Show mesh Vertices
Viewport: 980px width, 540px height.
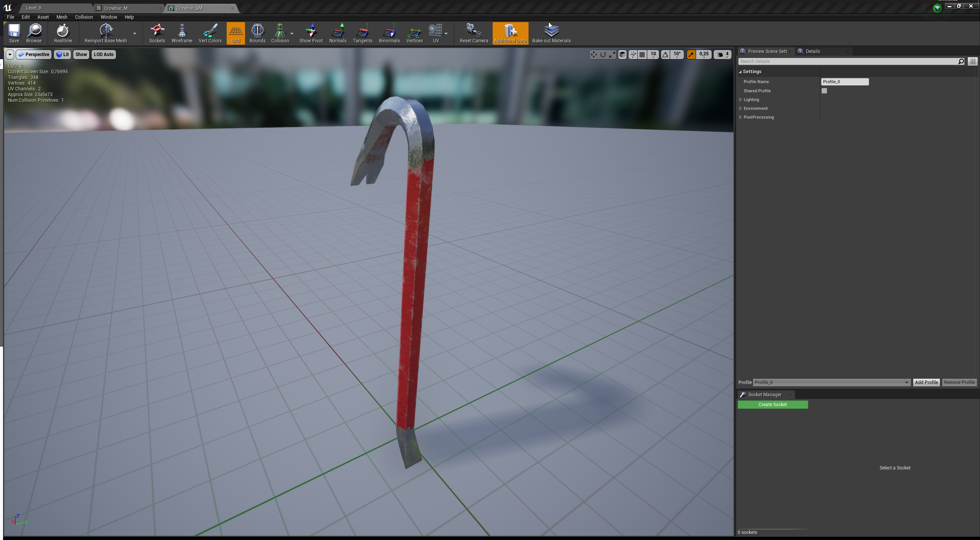pyautogui.click(x=414, y=33)
